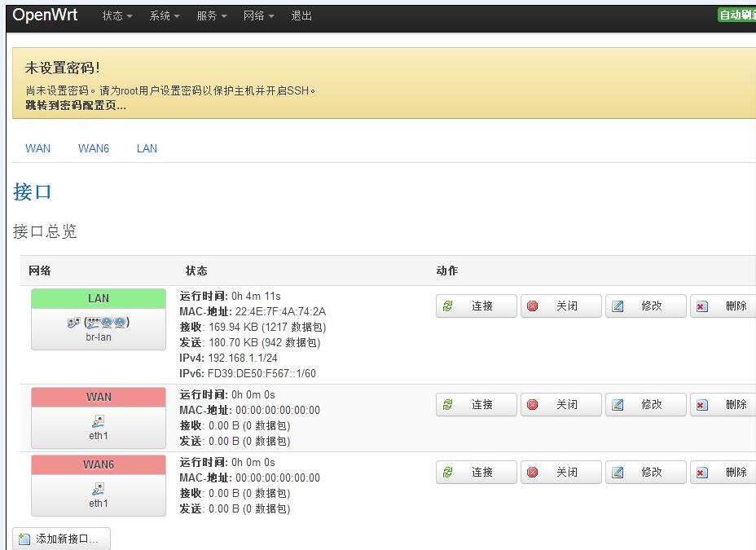Viewport: 756px width, 550px height.
Task: Toggle the auto refresh indicator
Action: pos(736,15)
